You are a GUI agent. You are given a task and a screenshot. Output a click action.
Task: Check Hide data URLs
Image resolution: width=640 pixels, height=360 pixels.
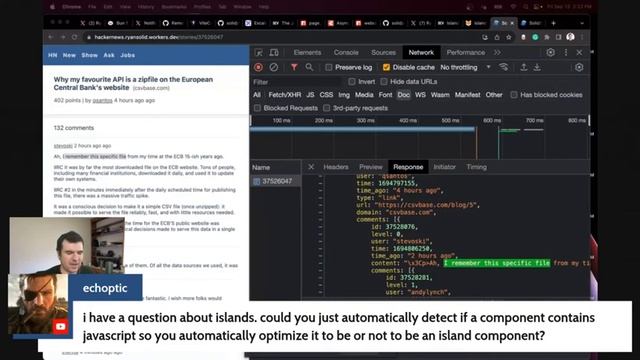[384, 82]
